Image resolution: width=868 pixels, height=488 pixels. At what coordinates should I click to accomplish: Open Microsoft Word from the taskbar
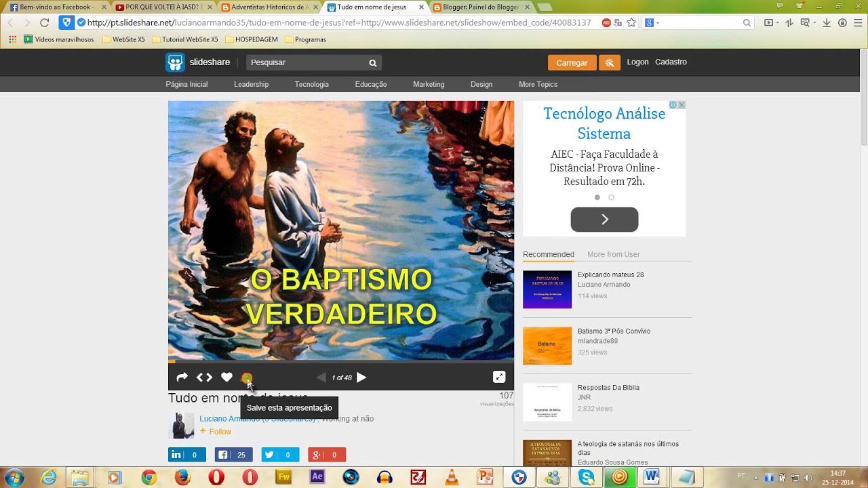[652, 477]
